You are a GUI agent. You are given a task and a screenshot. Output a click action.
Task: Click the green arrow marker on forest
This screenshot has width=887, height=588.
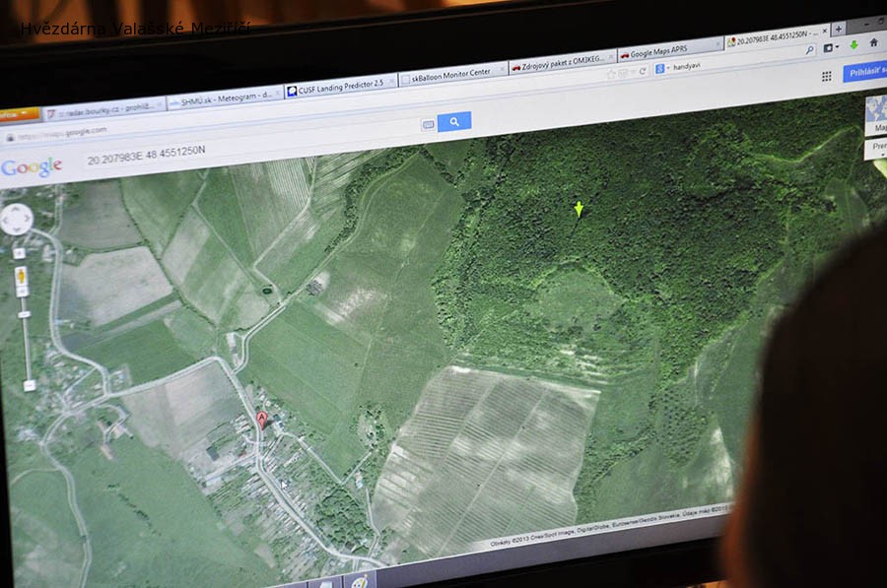579,209
